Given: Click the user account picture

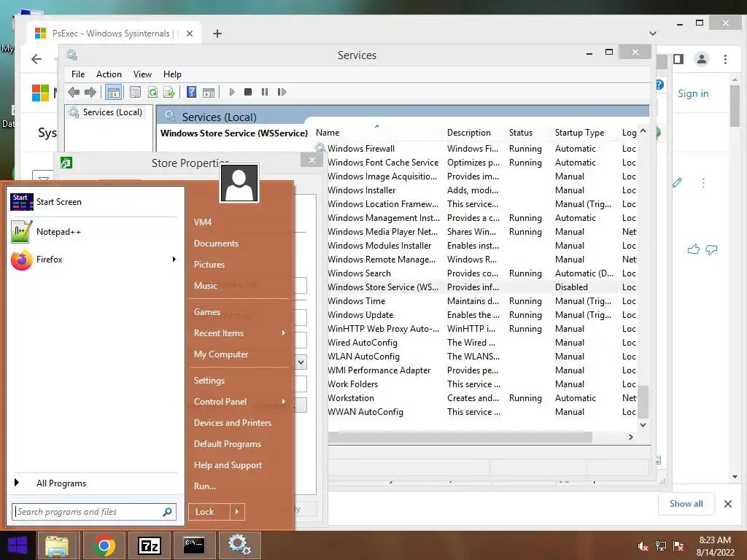Looking at the screenshot, I should (x=239, y=183).
